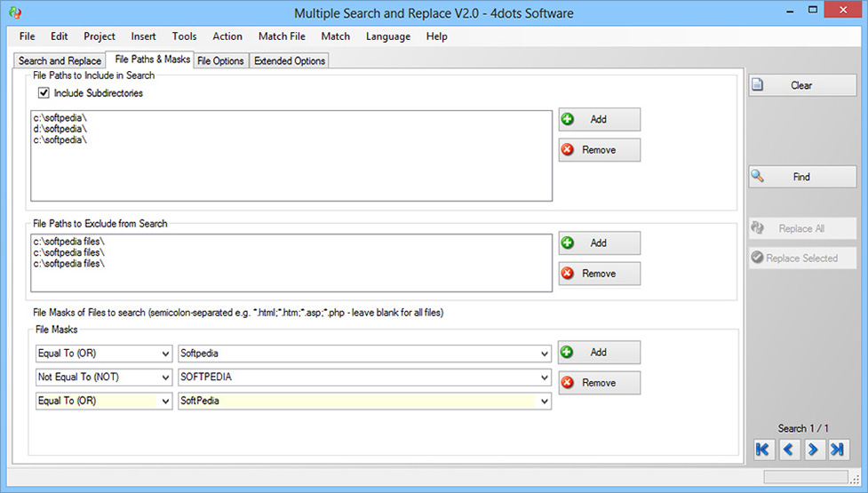Click the Clear document icon
Viewport: 868px width, 493px height.
click(757, 84)
